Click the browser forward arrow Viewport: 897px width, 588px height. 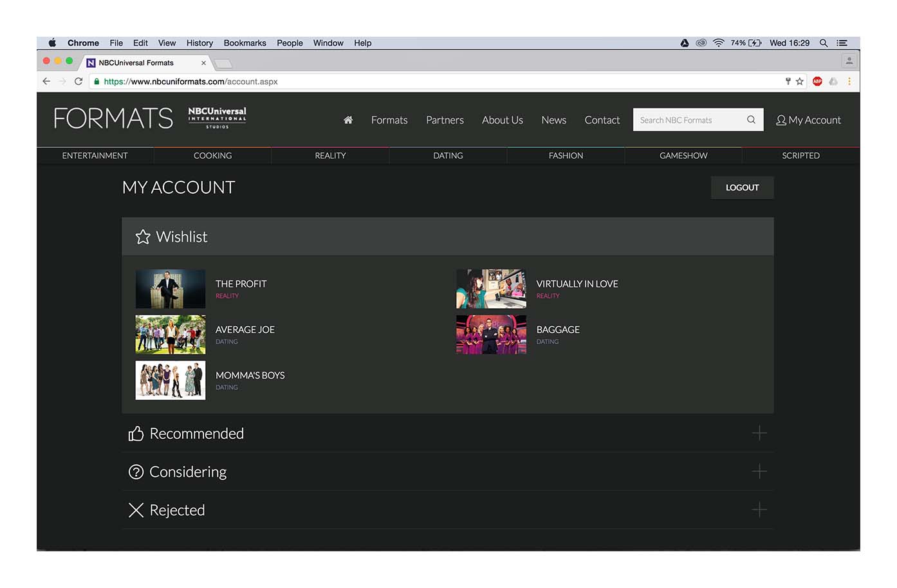62,81
